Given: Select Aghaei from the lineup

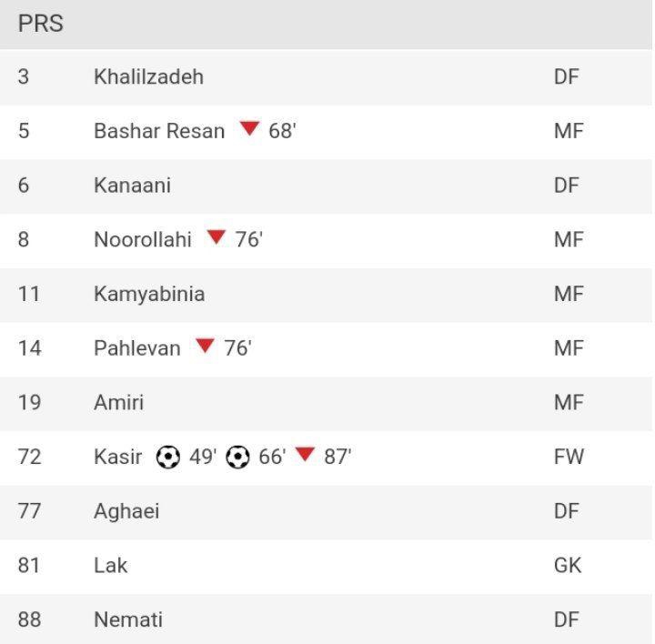Looking at the screenshot, I should [126, 511].
